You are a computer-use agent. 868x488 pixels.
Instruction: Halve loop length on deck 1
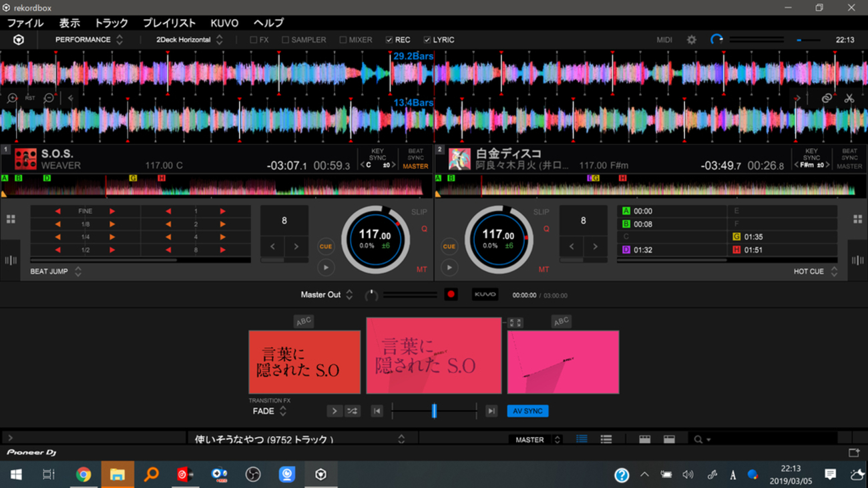[272, 247]
